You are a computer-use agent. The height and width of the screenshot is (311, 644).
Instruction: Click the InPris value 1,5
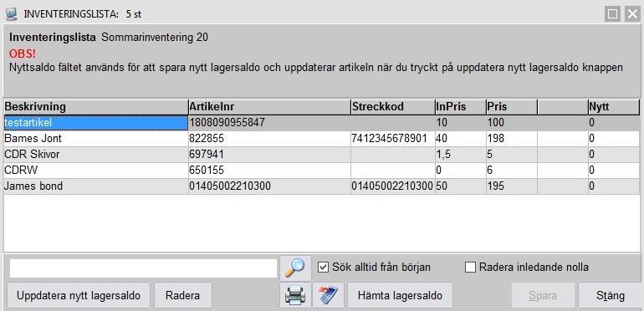tap(443, 155)
